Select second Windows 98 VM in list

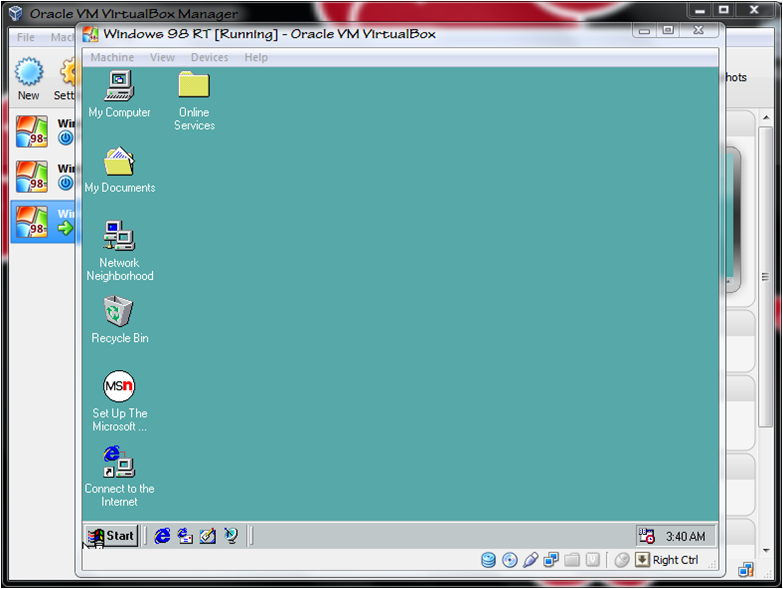point(44,176)
